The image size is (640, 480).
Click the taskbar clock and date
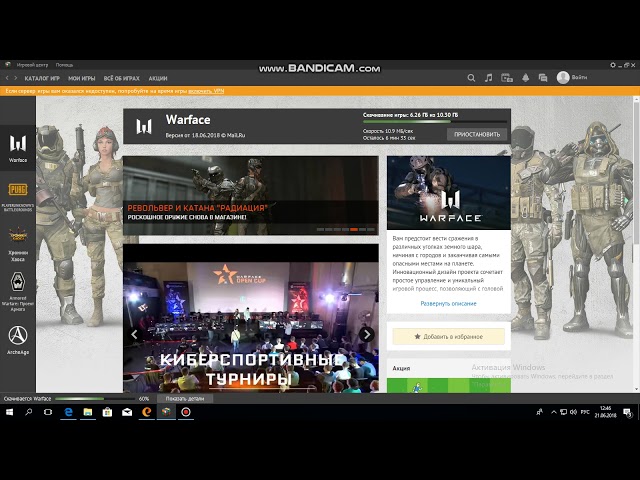(606, 412)
